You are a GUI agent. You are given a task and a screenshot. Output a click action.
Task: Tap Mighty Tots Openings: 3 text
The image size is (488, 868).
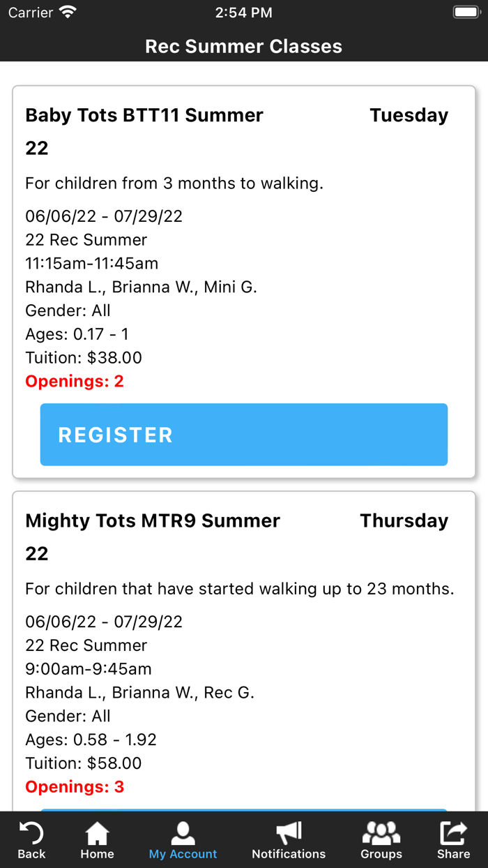(75, 787)
